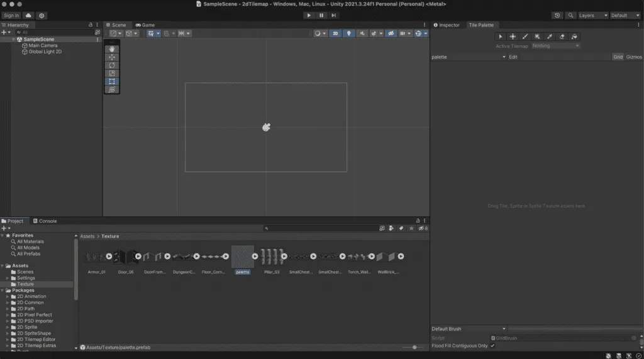The height and width of the screenshot is (359, 644).
Task: Step one frame forward
Action: coord(333,15)
